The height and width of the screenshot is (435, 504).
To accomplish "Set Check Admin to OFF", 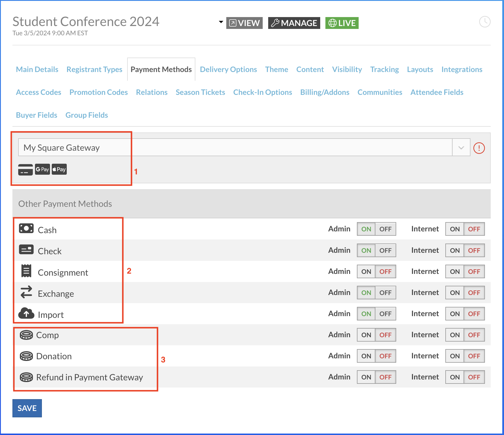I will pos(386,250).
